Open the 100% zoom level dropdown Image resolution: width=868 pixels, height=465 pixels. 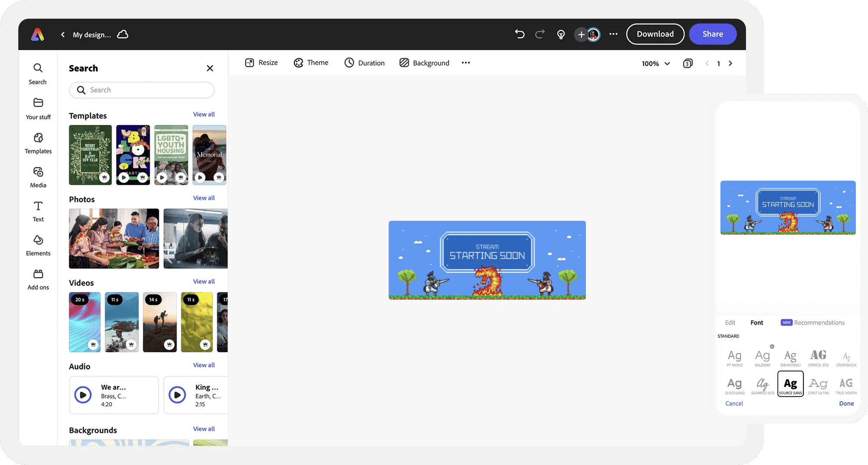point(654,63)
